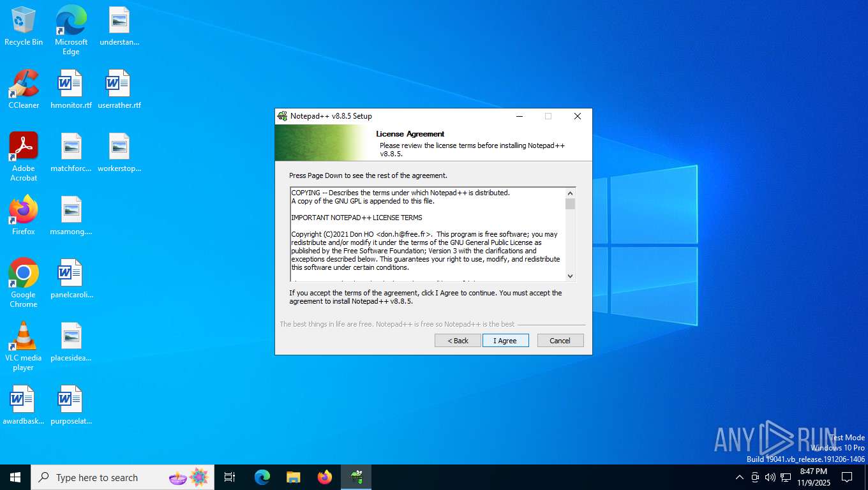Select the understan... image file on the desktop

pos(119,27)
